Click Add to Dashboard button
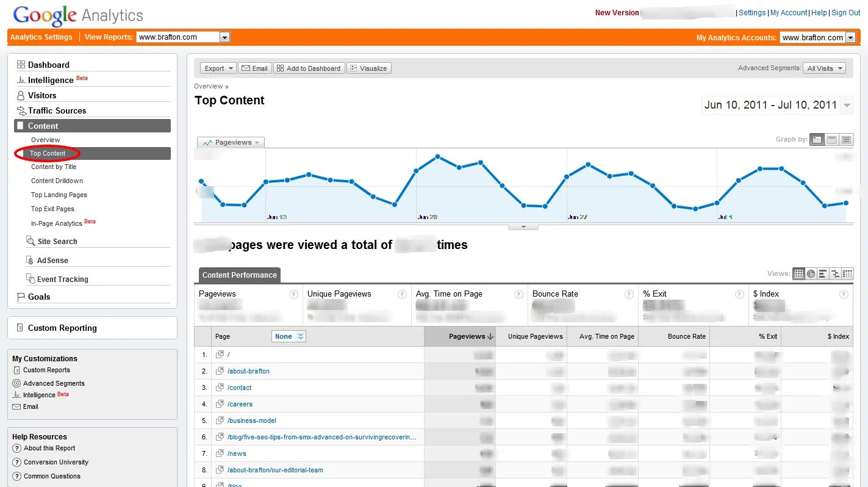Viewport: 868px width, 487px height. click(x=309, y=68)
